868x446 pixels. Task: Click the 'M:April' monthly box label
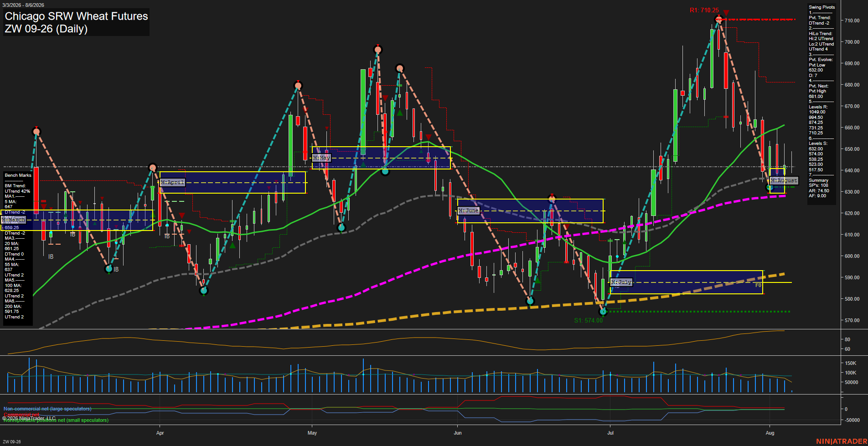pyautogui.click(x=172, y=182)
